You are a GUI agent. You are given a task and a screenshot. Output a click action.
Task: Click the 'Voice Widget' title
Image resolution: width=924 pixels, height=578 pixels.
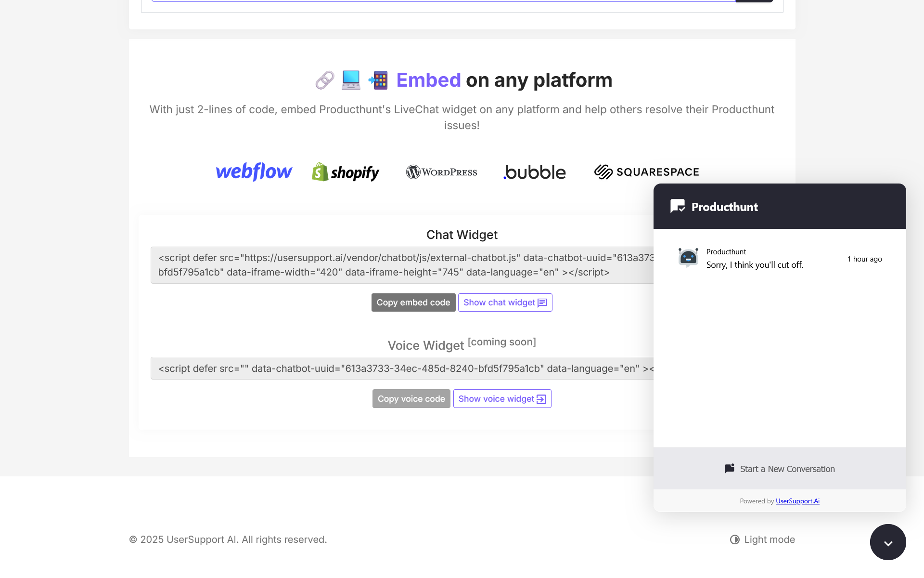(426, 345)
